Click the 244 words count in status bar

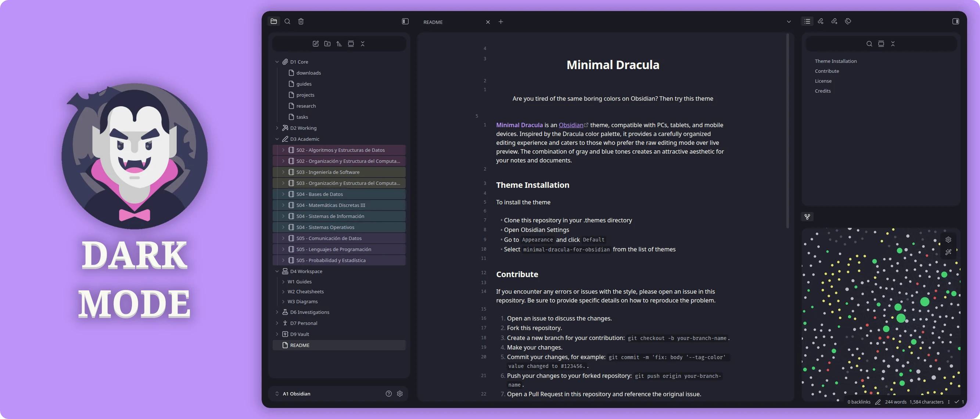click(x=895, y=402)
